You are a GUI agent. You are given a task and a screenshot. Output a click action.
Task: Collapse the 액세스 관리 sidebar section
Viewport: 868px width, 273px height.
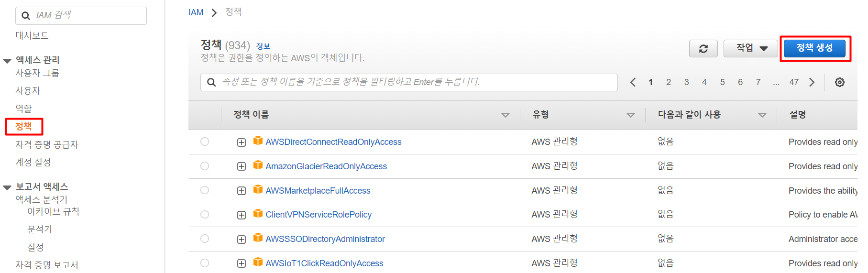tap(7, 61)
